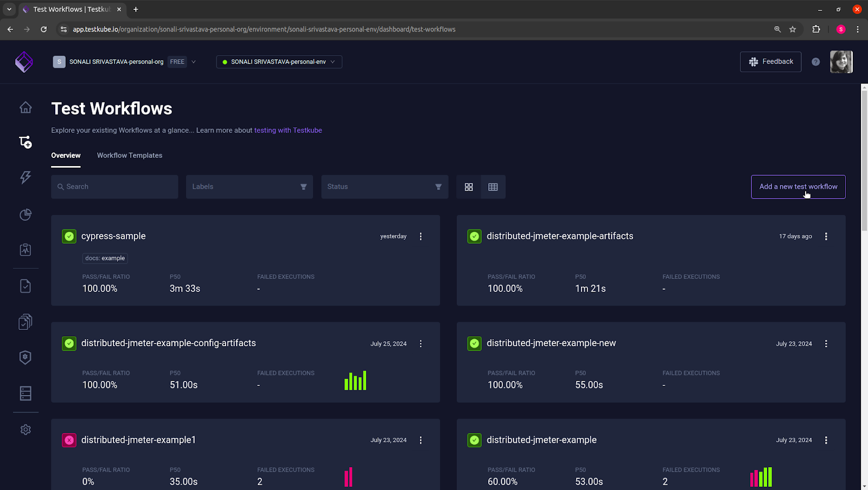Click the failed status icon of distributed-jmeter-example1

(69, 440)
